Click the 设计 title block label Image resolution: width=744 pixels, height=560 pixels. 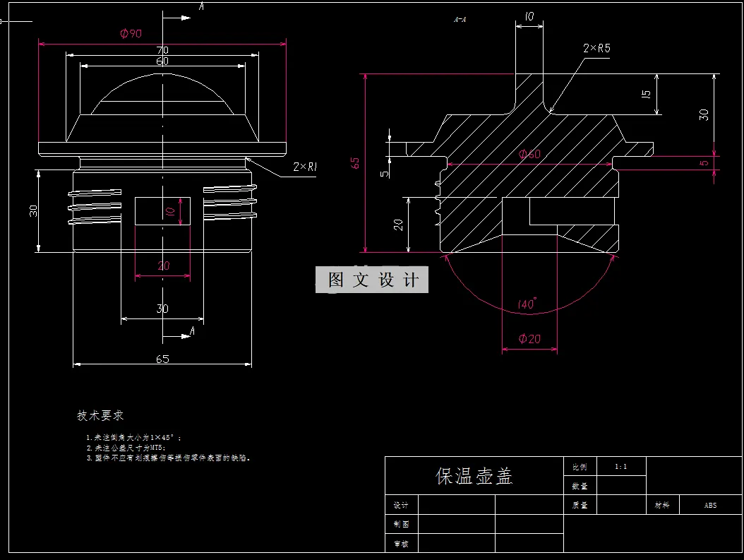[x=401, y=505]
